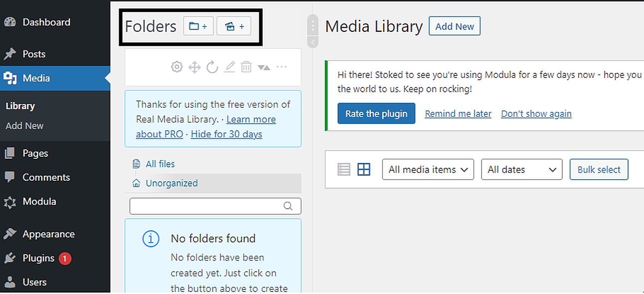Open the All media items dropdown

(x=428, y=169)
